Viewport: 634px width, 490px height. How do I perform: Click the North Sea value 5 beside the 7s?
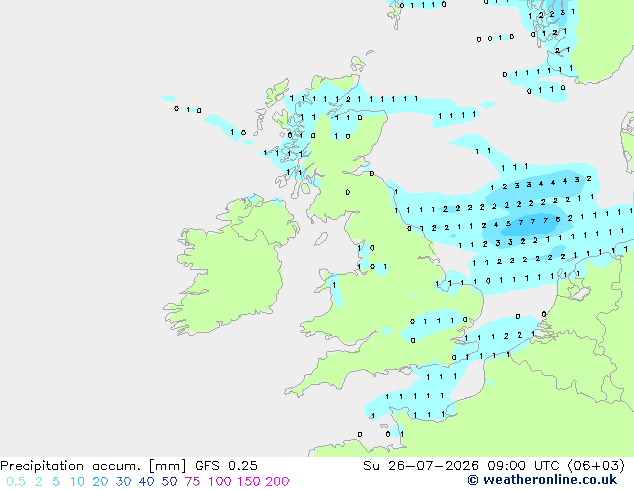[x=508, y=224]
